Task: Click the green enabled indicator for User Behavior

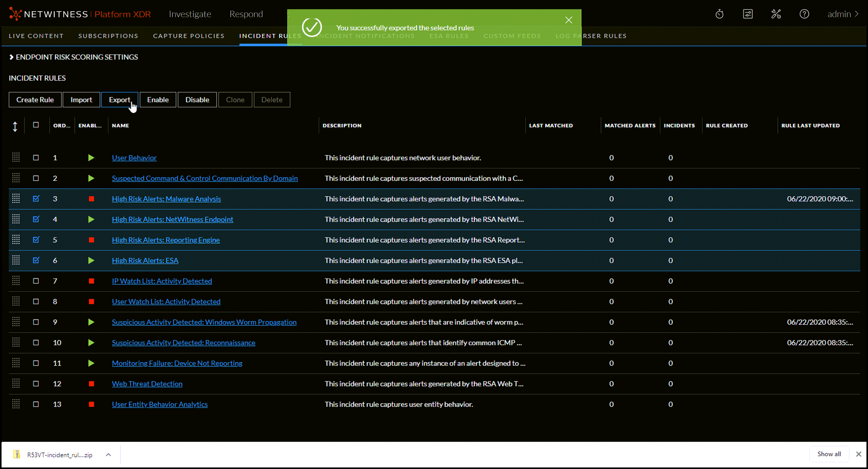Action: click(91, 157)
